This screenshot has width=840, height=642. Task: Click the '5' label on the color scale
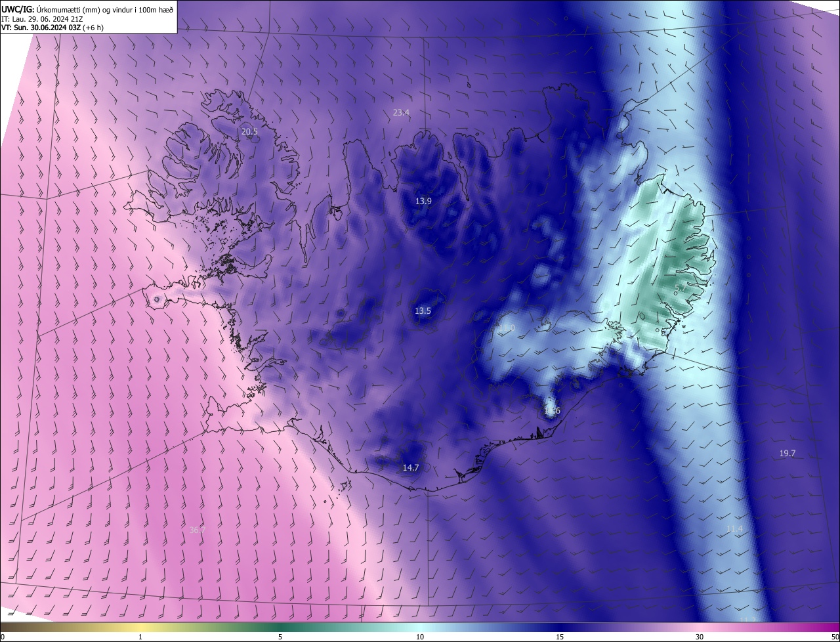coord(280,637)
